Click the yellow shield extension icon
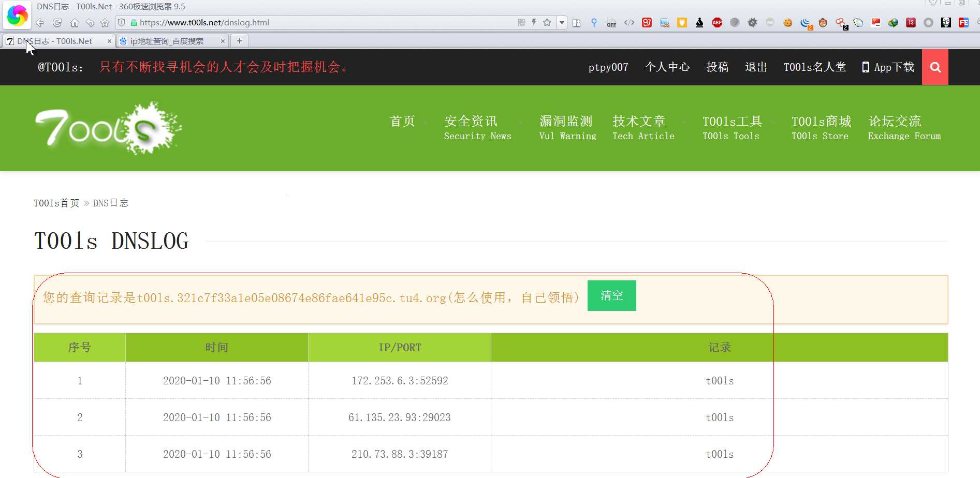Image resolution: width=980 pixels, height=478 pixels. (682, 23)
